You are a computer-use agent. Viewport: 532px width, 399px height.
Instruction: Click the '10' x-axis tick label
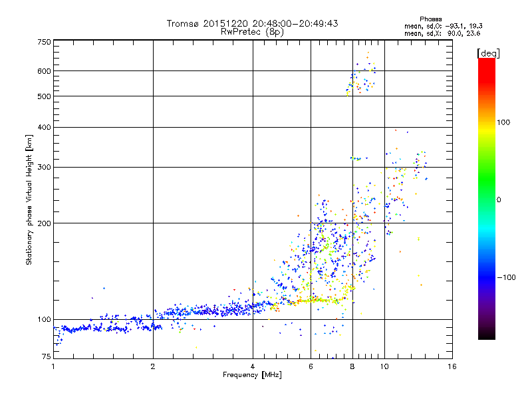click(x=384, y=366)
